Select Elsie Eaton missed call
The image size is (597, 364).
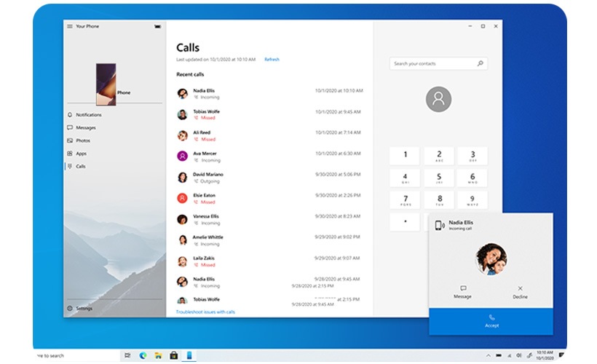click(269, 198)
